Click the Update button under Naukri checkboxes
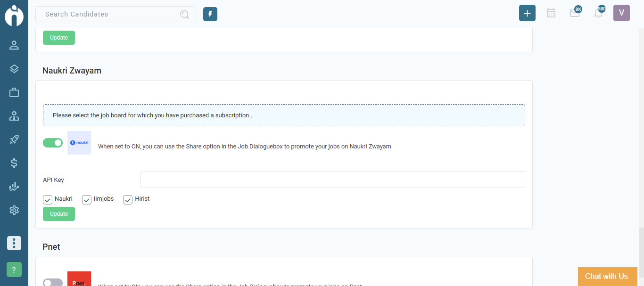 pos(59,214)
